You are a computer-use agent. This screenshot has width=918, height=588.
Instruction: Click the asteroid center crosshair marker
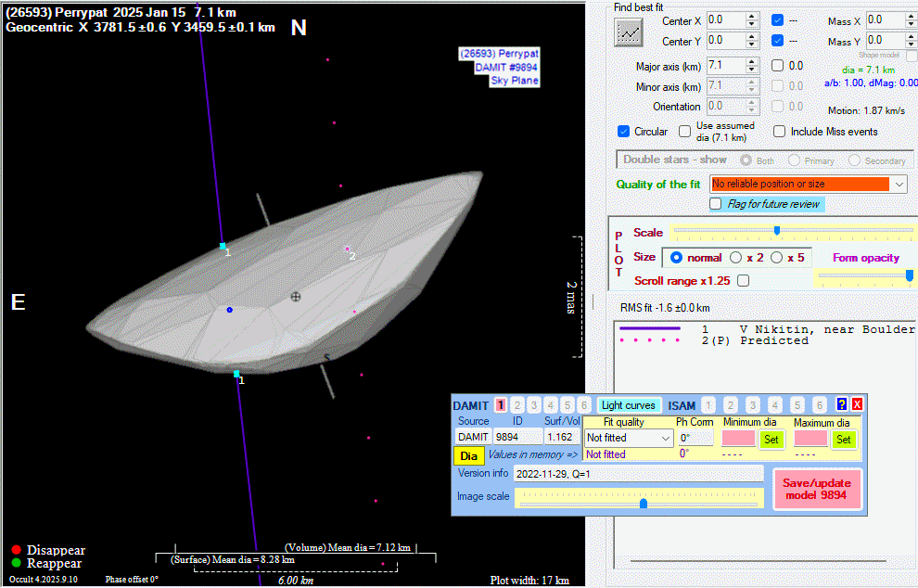[x=296, y=297]
